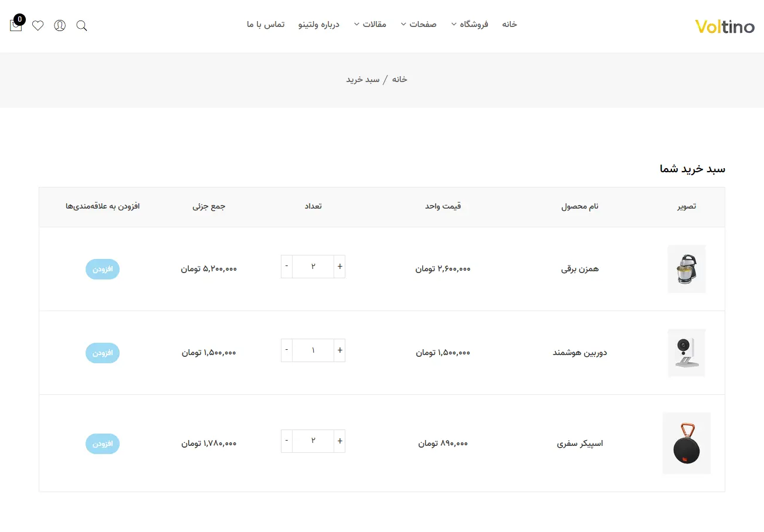Viewport: 764px width, 532px height.
Task: Select unit price ۸۹۰,۰۰۰ تومان
Action: [443, 444]
